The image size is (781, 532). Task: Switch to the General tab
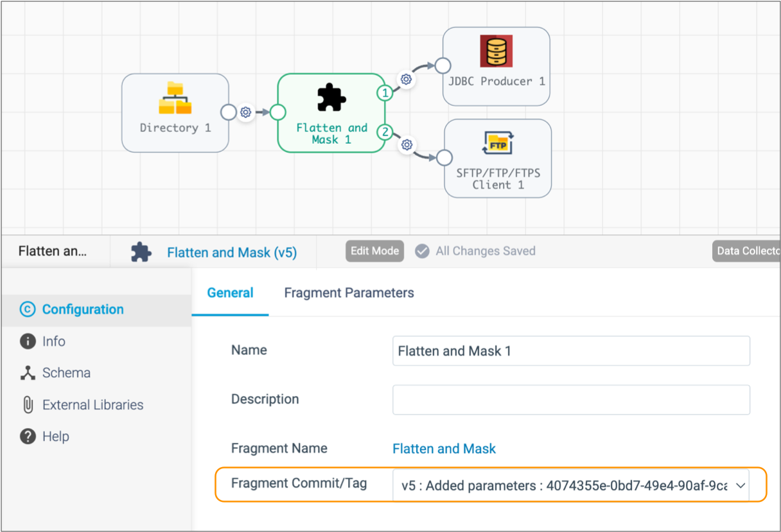[x=230, y=293]
